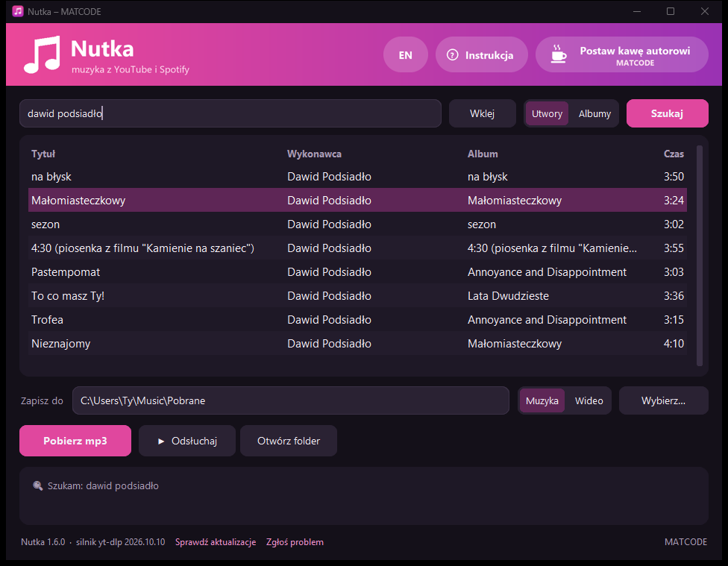
Task: Click the 'Nutka 1.6.0' version text
Action: tap(43, 542)
